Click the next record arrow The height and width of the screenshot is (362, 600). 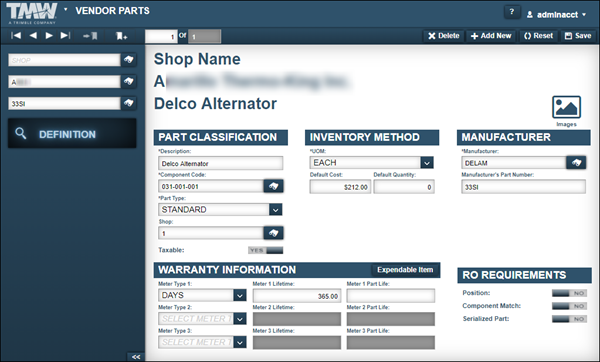[49, 36]
